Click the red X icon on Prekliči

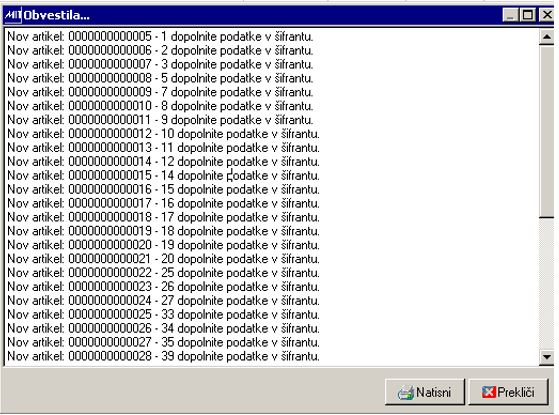coord(488,392)
